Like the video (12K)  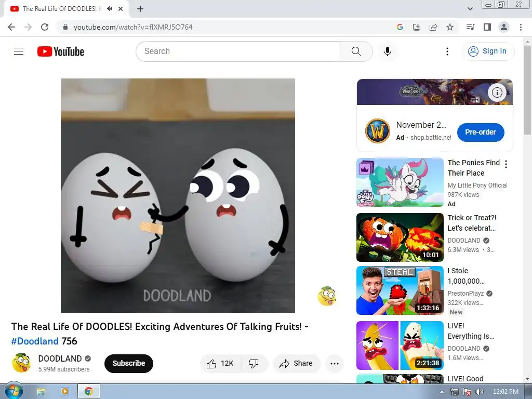[x=220, y=364]
